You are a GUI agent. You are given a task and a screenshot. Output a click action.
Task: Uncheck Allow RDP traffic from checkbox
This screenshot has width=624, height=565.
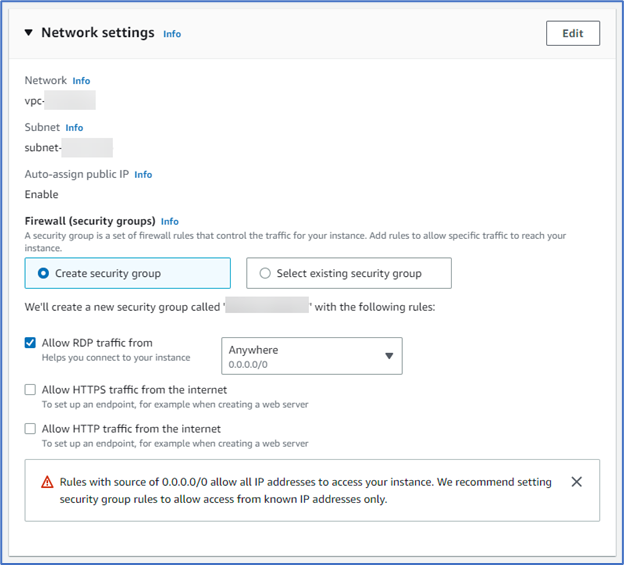pos(30,343)
